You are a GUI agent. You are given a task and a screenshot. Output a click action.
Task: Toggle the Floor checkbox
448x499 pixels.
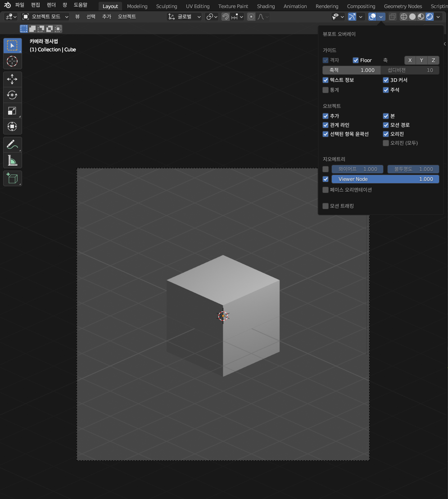356,60
